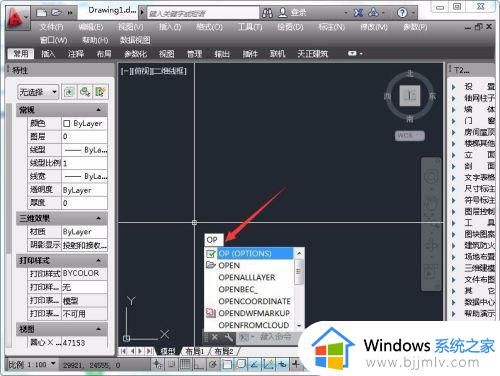This screenshot has width=500, height=376.
Task: Select OPENALLLAYER in autocomplete list
Action: point(249,278)
